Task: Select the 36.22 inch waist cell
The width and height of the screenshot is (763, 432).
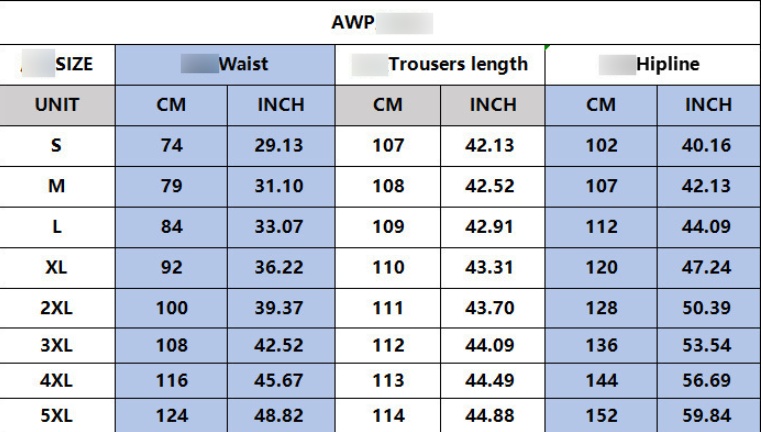Action: coord(279,270)
